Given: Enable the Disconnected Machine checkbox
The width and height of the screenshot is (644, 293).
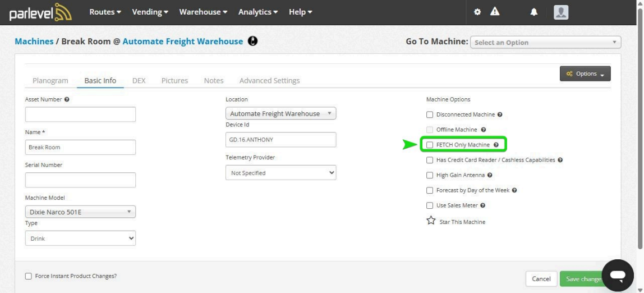Looking at the screenshot, I should [430, 115].
